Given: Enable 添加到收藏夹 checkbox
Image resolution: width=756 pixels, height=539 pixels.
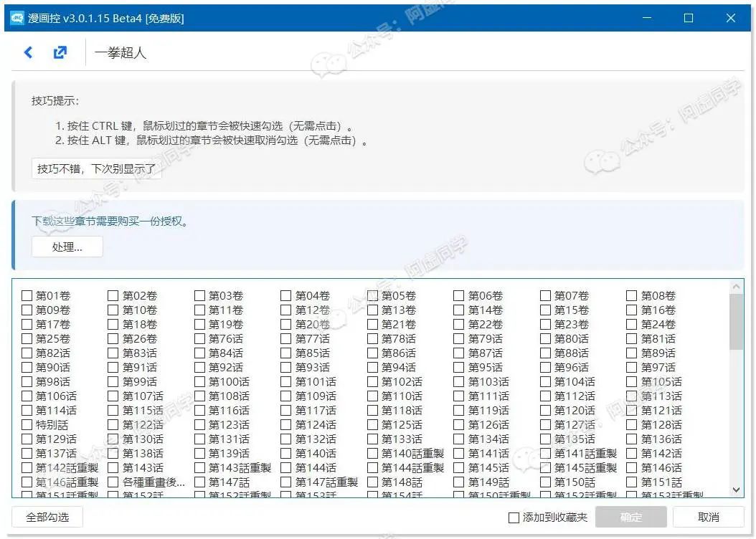Looking at the screenshot, I should pos(514,517).
